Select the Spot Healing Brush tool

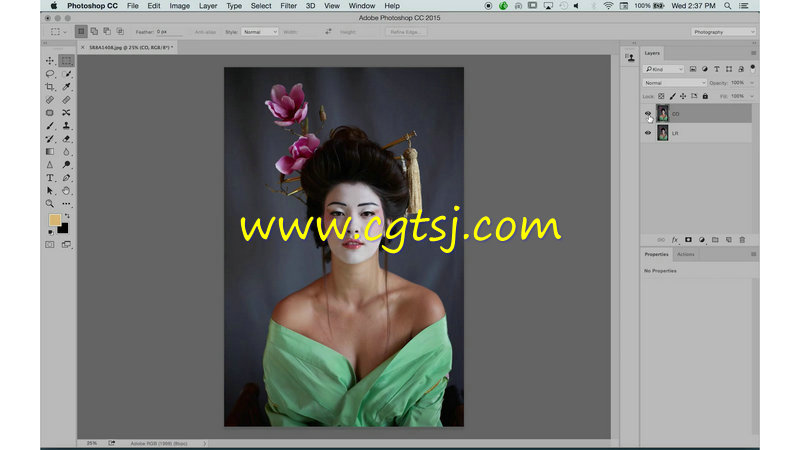50,100
